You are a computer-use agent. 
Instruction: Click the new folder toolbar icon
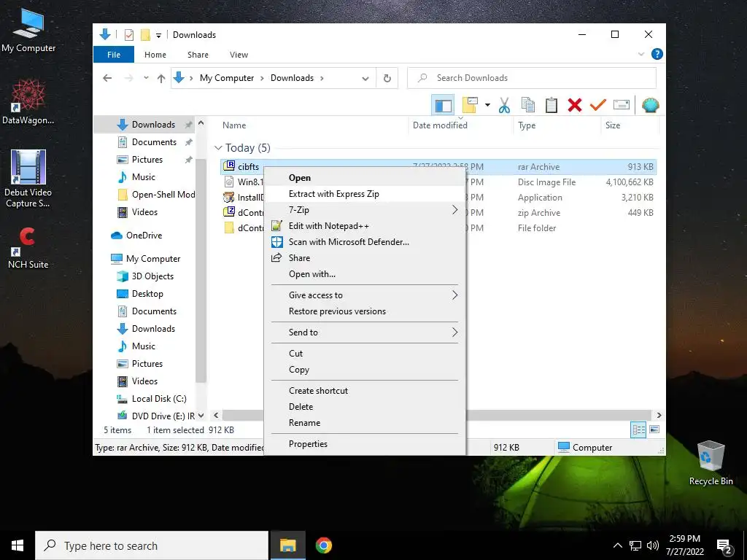point(470,105)
